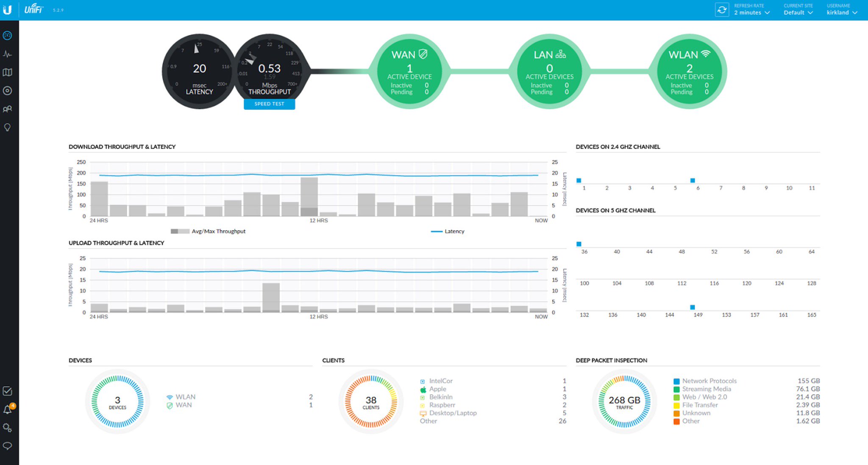The image size is (868, 465).
Task: Open the Clients people icon
Action: coord(7,109)
